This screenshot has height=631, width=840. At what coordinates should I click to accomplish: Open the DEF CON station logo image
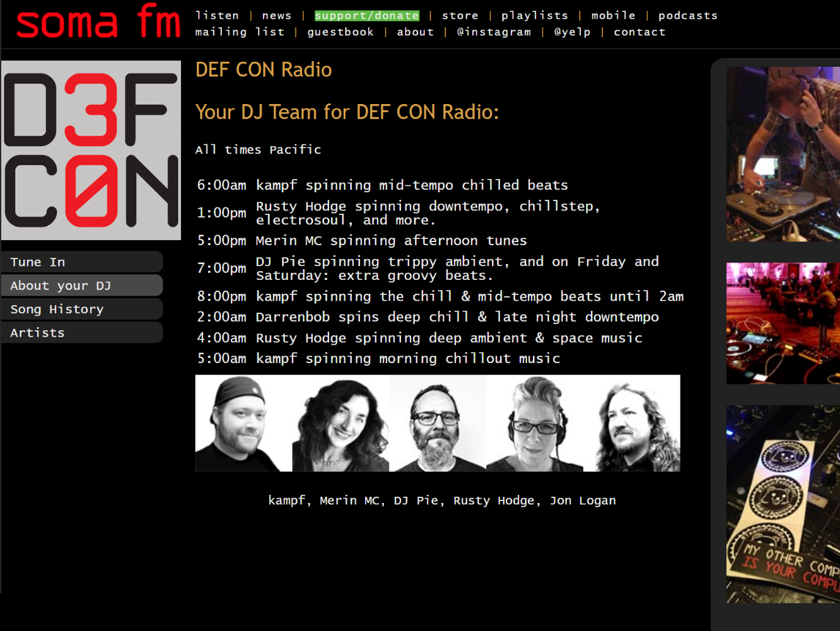click(x=91, y=150)
